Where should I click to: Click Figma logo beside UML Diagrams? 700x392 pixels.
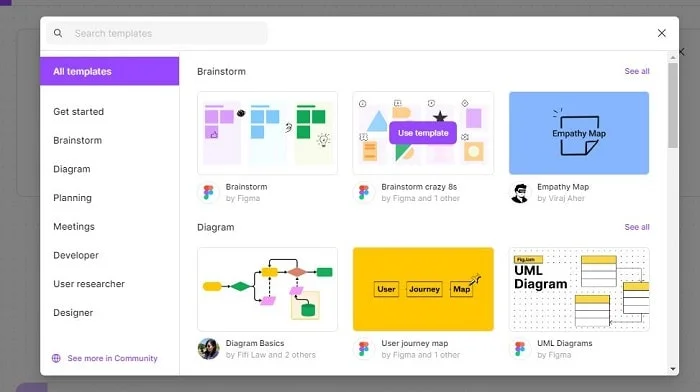(520, 349)
